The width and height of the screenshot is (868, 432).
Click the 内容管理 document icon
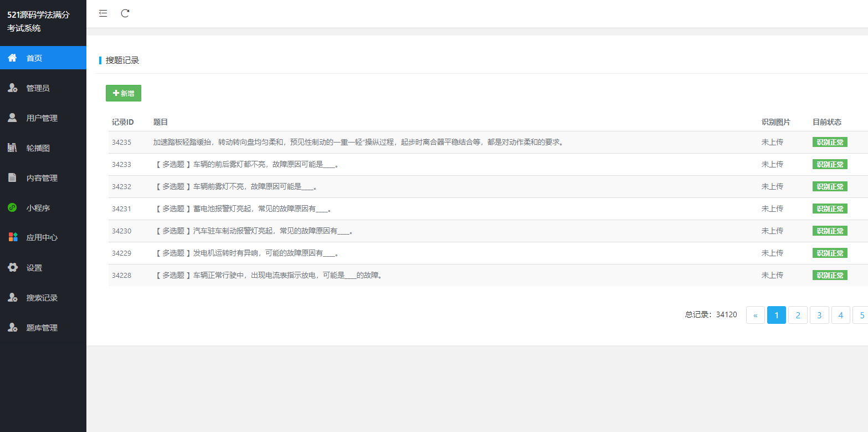click(x=12, y=178)
